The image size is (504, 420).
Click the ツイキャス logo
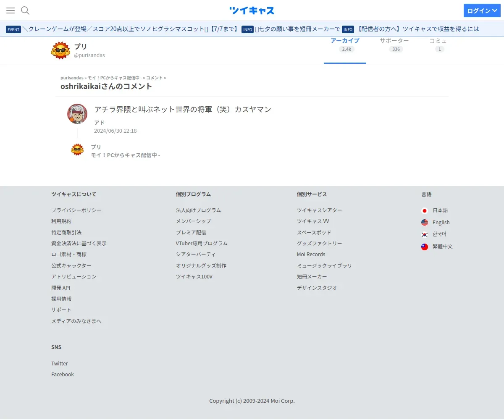pyautogui.click(x=252, y=10)
